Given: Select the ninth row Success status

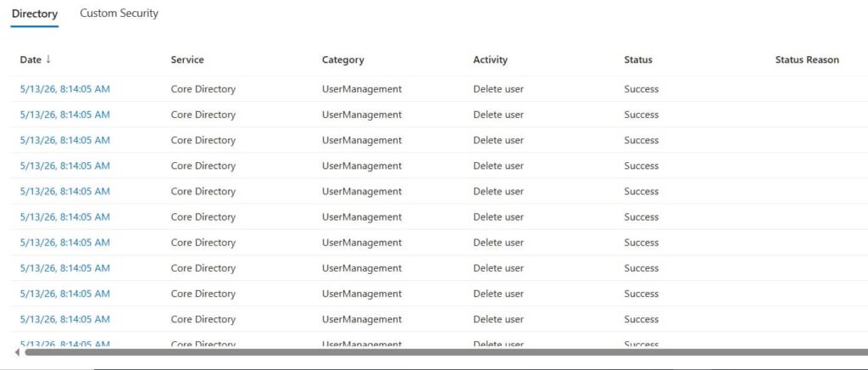Looking at the screenshot, I should [641, 294].
